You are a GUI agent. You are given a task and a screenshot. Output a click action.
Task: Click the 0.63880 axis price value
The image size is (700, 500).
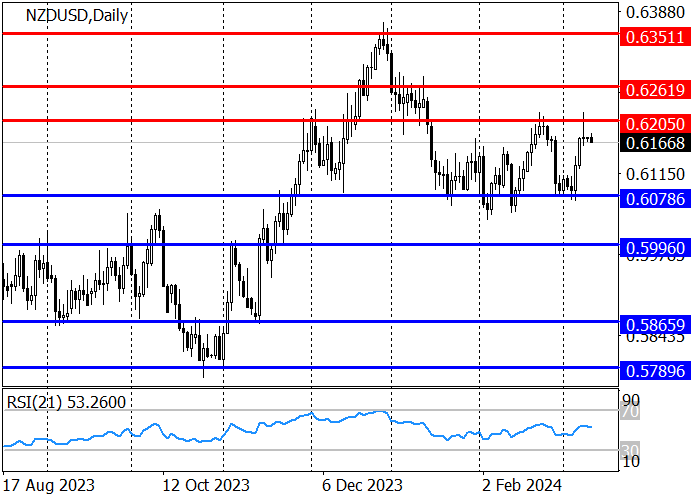point(655,12)
